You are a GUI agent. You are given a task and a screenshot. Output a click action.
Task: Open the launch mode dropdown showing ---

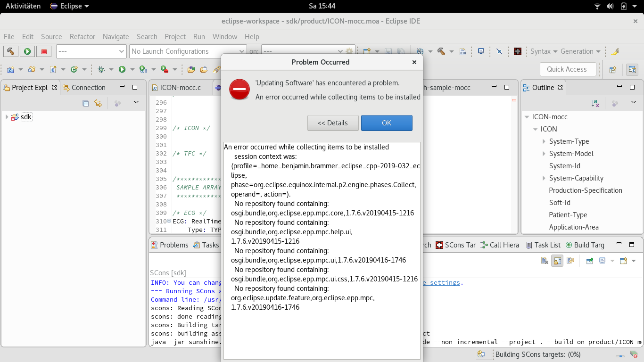(x=91, y=51)
